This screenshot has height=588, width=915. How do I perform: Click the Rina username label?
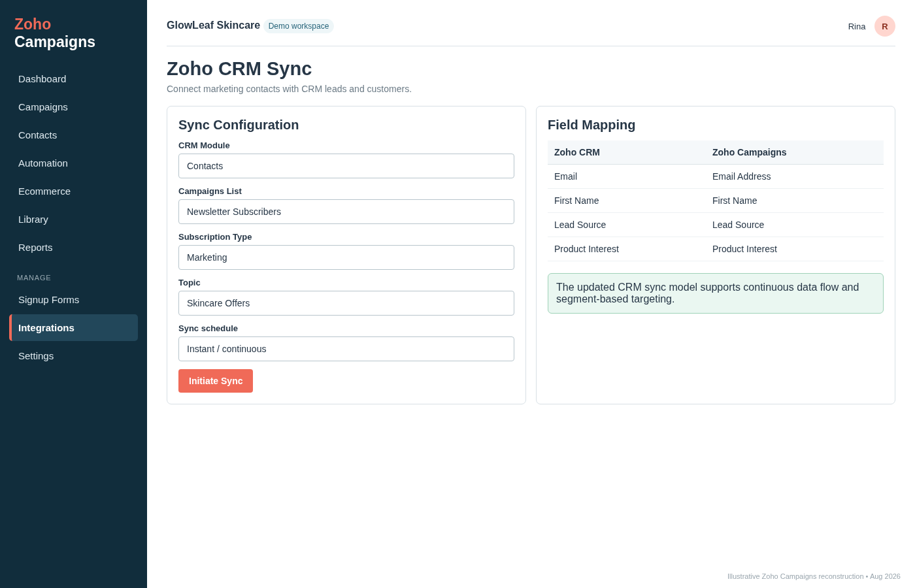coord(857,27)
